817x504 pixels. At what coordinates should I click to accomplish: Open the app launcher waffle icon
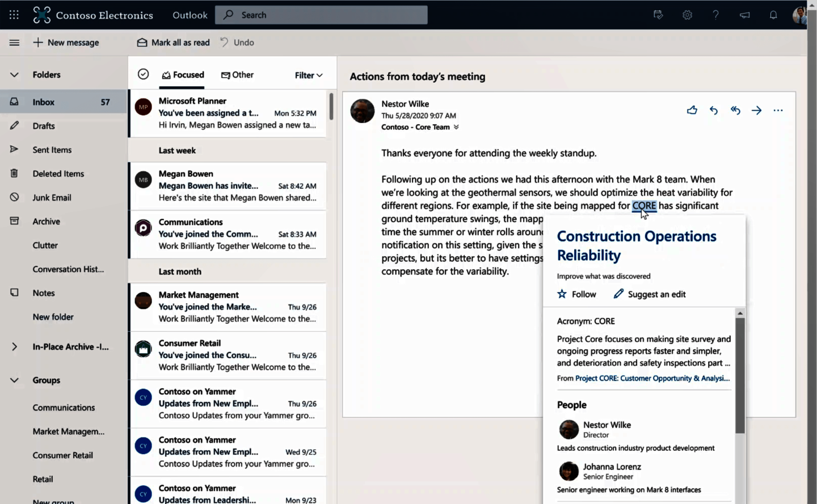(14, 15)
